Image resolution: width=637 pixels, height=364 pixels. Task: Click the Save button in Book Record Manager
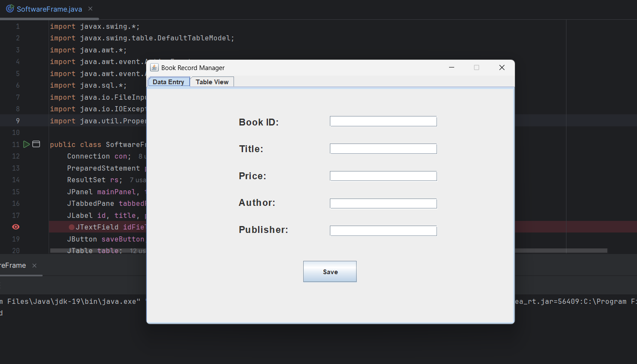point(330,272)
